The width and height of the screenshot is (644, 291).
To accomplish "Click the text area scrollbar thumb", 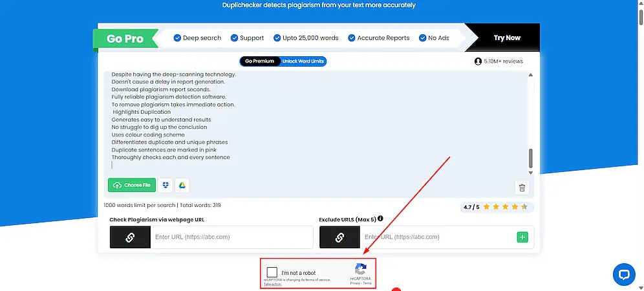I will coord(530,158).
